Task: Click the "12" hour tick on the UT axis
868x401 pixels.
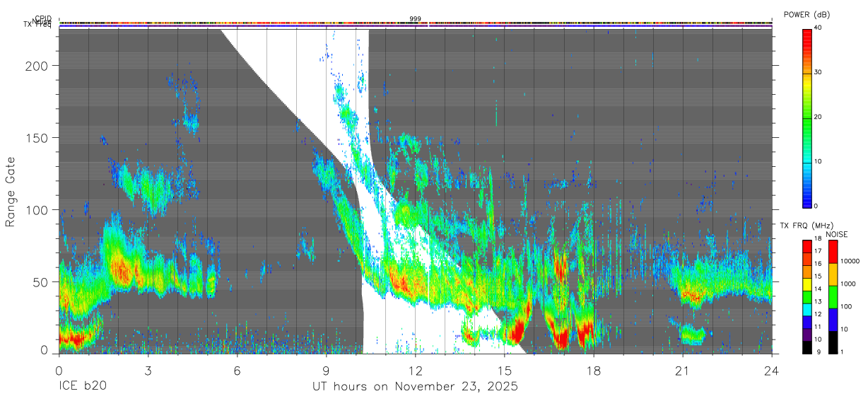Action: (x=415, y=371)
